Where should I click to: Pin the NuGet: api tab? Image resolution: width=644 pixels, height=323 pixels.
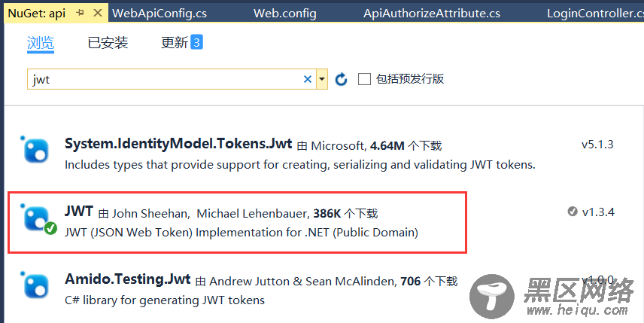click(x=80, y=13)
